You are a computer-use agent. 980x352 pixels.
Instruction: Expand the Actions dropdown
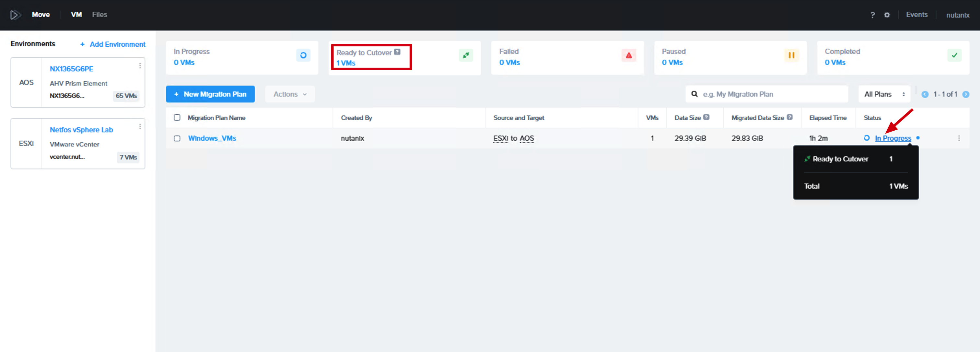point(290,94)
